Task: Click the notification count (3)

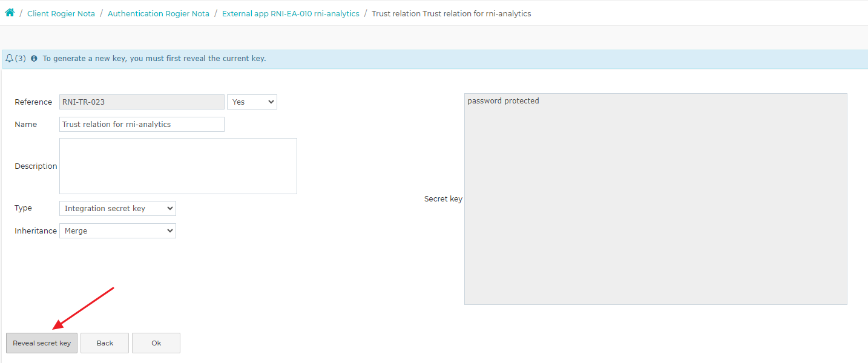Action: click(x=20, y=59)
